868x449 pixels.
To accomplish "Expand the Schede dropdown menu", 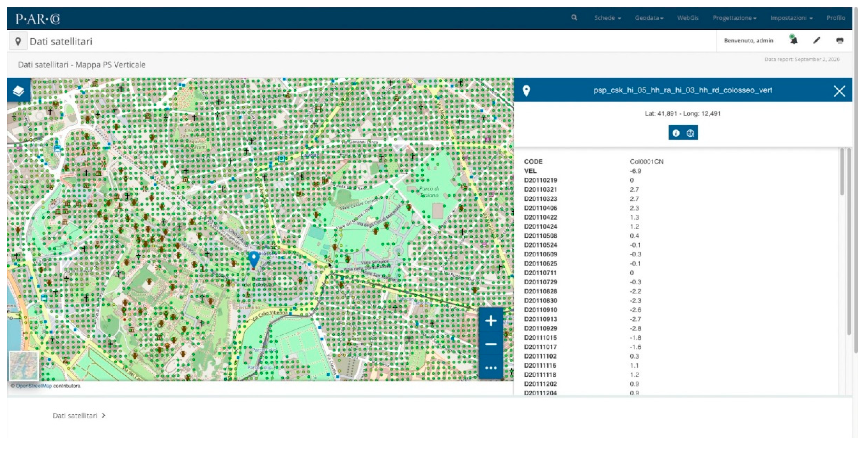I will tap(608, 18).
